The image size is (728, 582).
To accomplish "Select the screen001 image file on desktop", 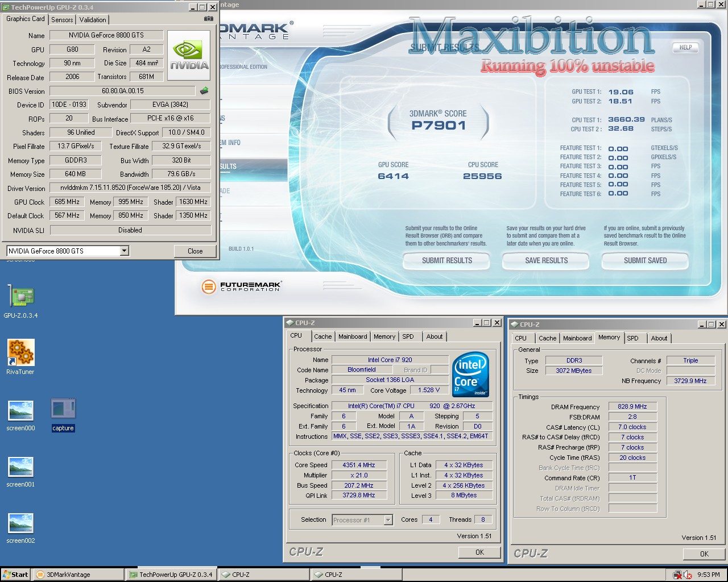I will tap(20, 472).
